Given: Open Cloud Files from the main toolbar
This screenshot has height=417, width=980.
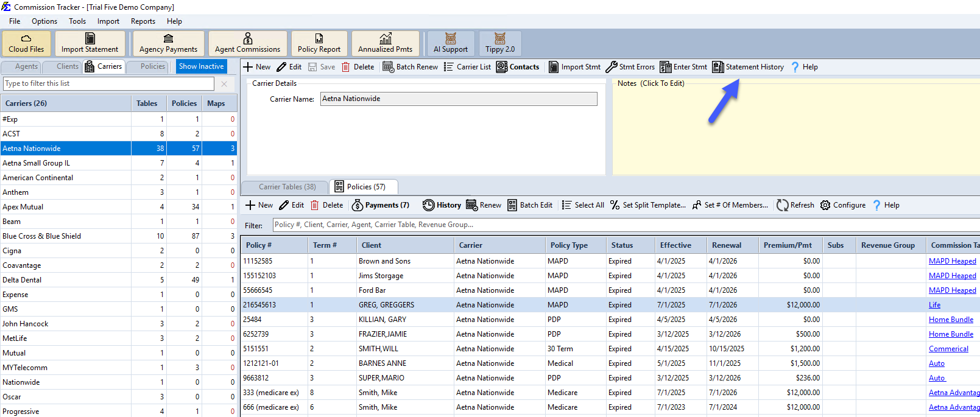Looking at the screenshot, I should point(26,43).
